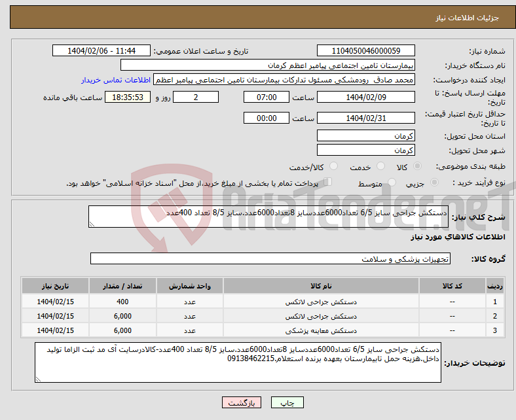Select the کالا radio button
This screenshot has width=516, height=420.
(417, 166)
